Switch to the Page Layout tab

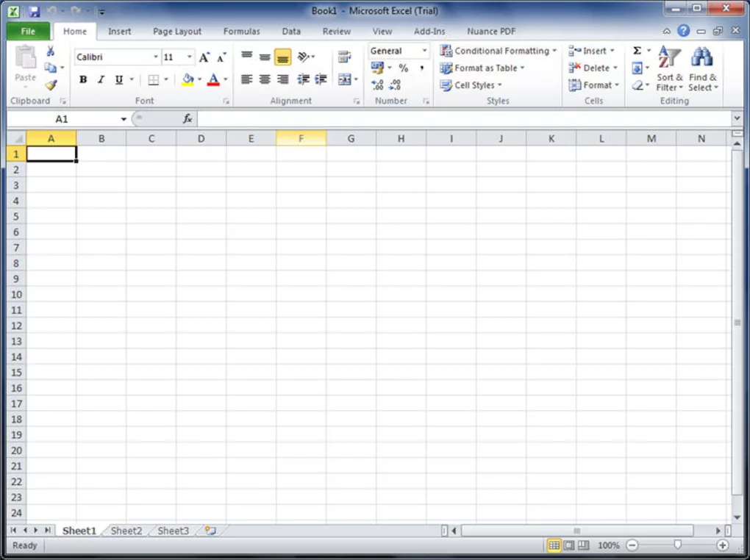click(177, 31)
